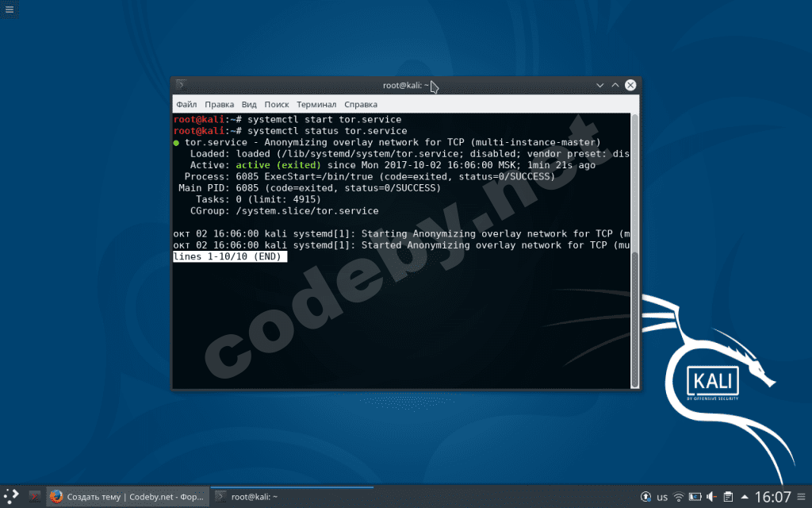Maximize terminal using up-chevron button

[615, 85]
